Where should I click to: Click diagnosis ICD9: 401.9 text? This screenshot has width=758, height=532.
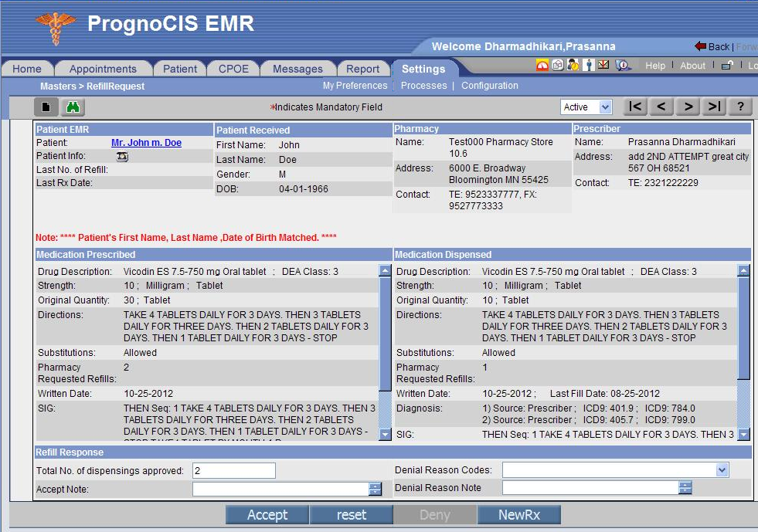click(x=608, y=408)
